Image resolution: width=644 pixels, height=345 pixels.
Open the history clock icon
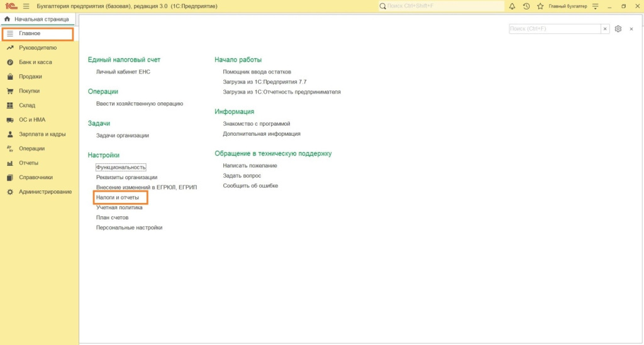pyautogui.click(x=526, y=6)
